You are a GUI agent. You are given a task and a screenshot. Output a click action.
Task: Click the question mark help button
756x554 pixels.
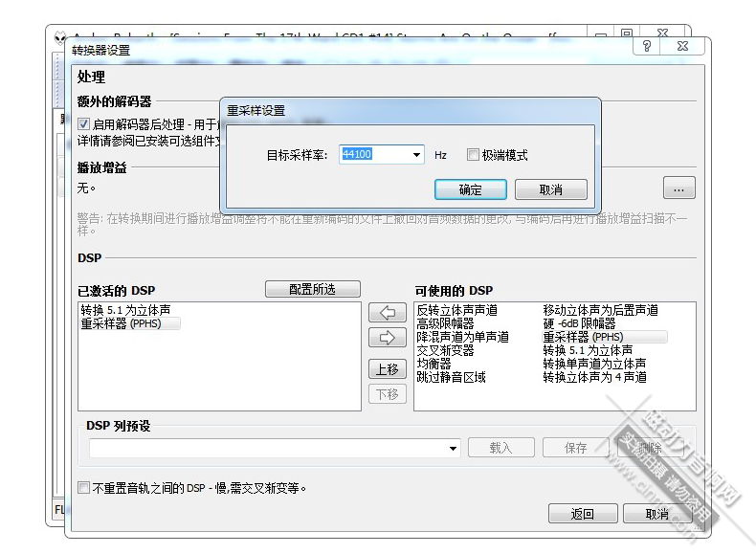click(x=648, y=46)
